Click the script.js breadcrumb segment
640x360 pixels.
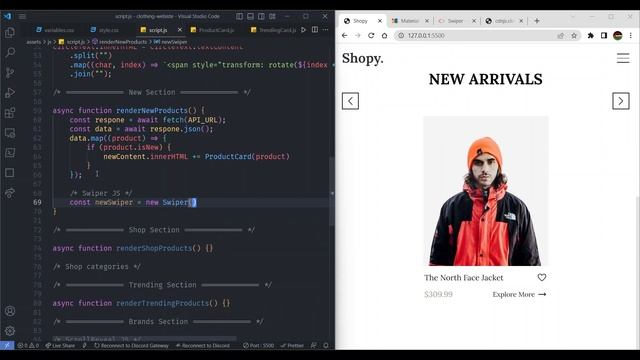[72, 42]
